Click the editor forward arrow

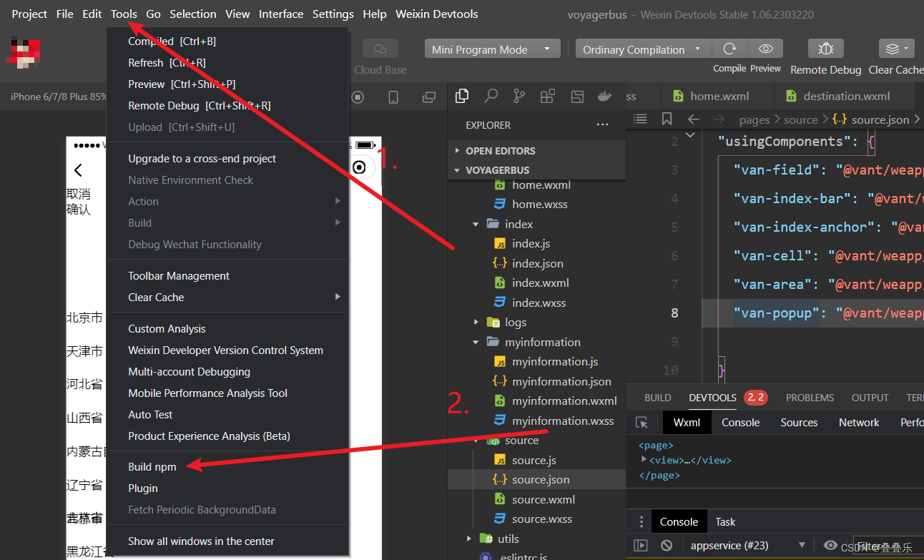click(x=719, y=119)
